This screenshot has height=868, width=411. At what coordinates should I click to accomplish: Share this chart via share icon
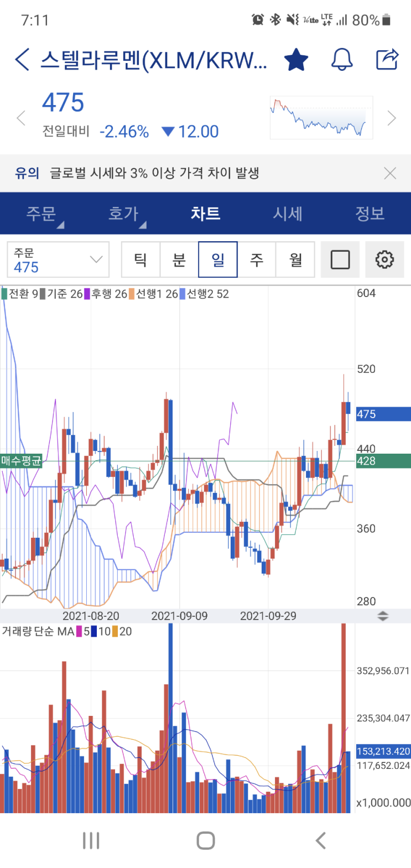pyautogui.click(x=387, y=59)
